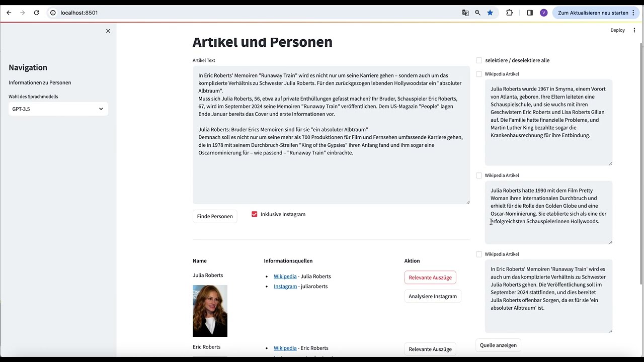This screenshot has width=644, height=362.
Task: Click the text box about Julia Roberts' birth in Smyrna
Action: click(x=548, y=122)
